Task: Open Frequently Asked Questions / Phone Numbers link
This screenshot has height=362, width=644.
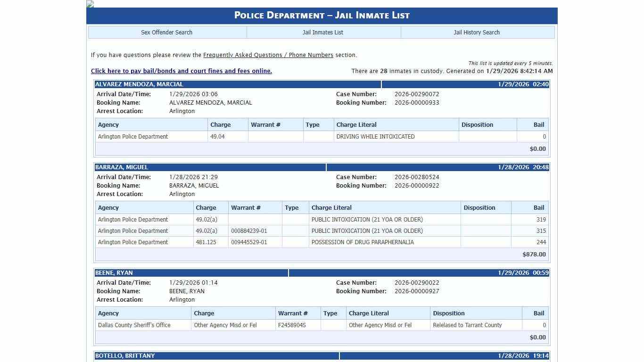Action: [x=268, y=55]
